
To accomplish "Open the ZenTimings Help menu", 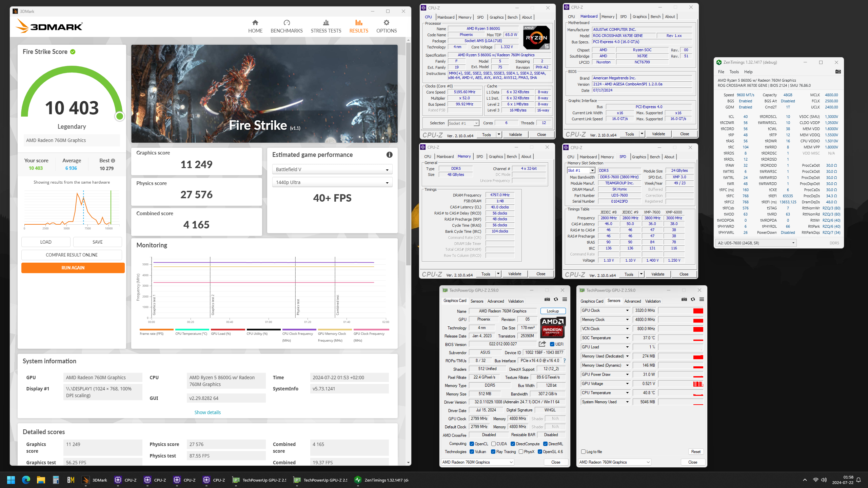I will [748, 72].
